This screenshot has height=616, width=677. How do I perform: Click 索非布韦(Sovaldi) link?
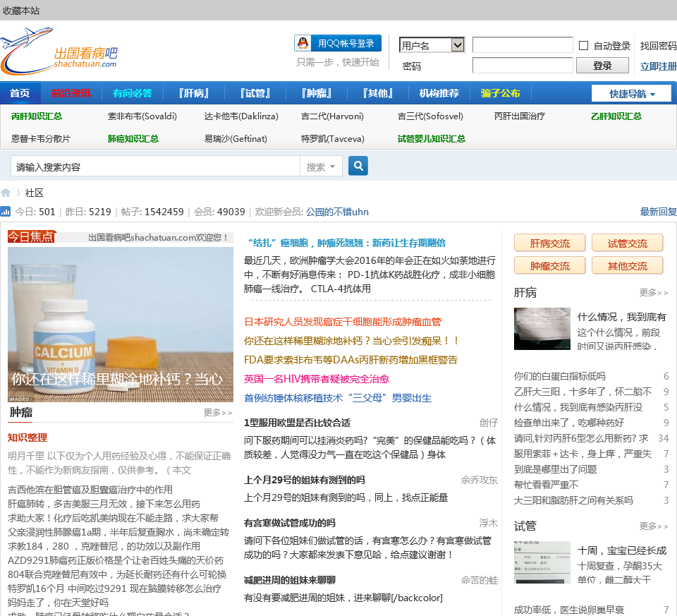pyautogui.click(x=142, y=116)
